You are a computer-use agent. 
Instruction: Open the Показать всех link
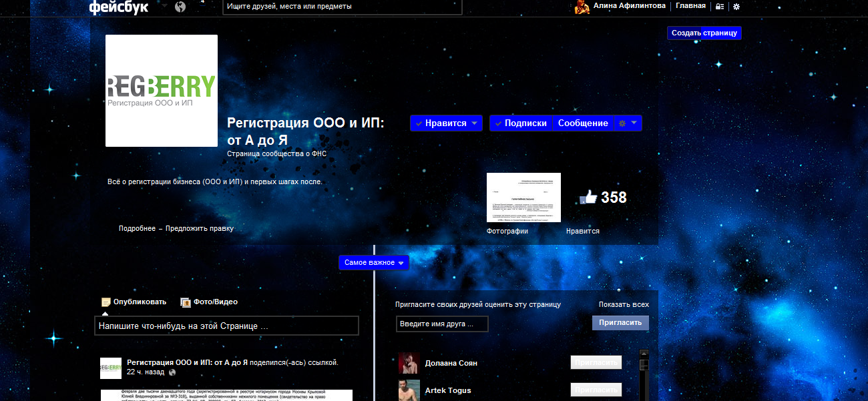tap(624, 305)
